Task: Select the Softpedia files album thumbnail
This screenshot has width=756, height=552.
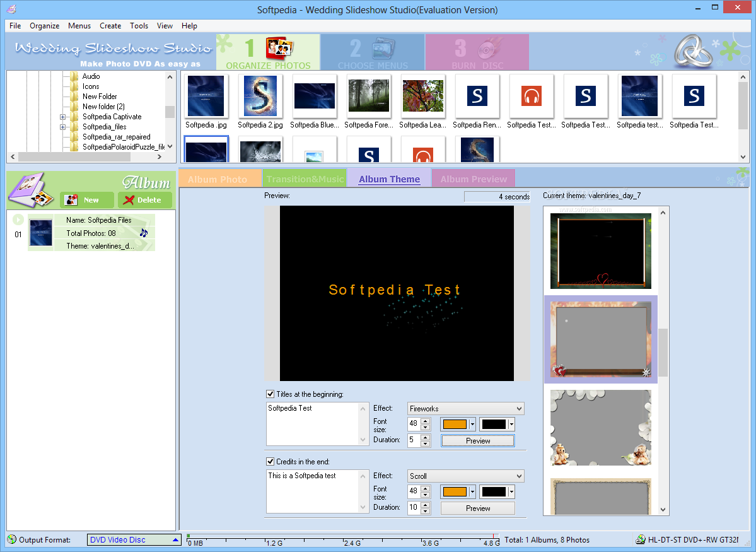Action: (41, 233)
